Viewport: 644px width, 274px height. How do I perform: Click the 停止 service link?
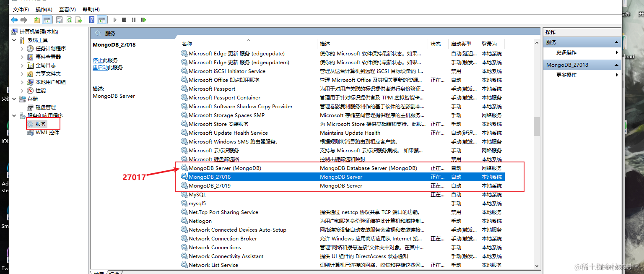click(x=98, y=60)
